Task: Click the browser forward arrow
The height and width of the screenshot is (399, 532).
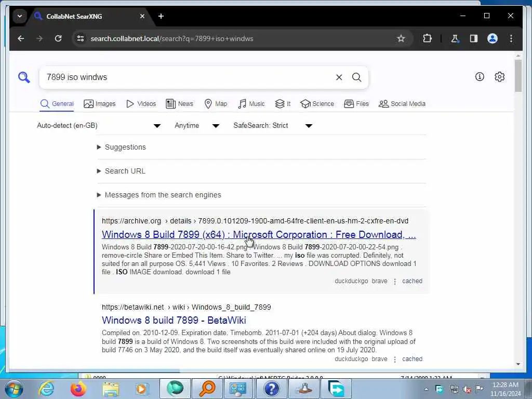Action: pyautogui.click(x=39, y=38)
